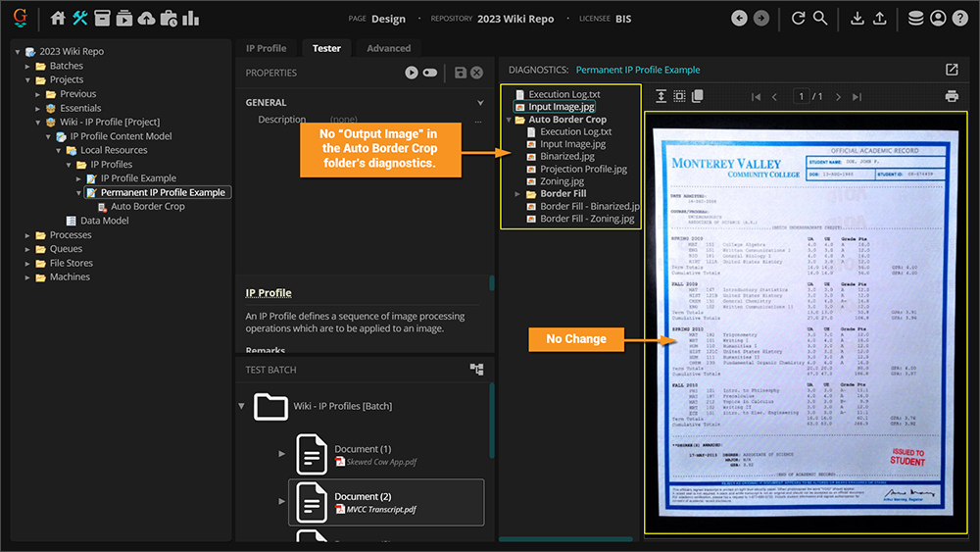Screen dimensions: 980x552
Task: Click the Permanent IP Profile Example link
Action: 638,70
